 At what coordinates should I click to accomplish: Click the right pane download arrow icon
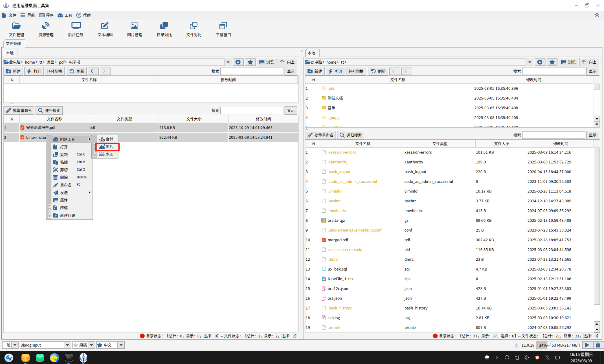click(540, 62)
